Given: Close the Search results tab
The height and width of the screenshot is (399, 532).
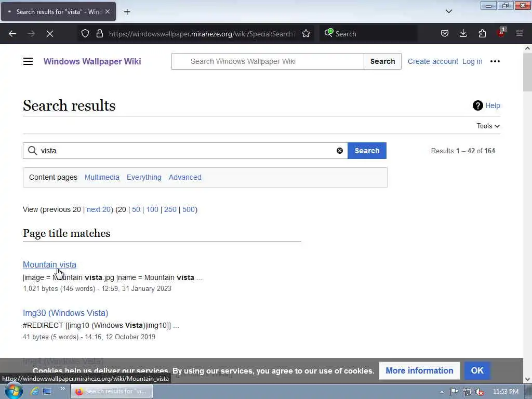Looking at the screenshot, I should click(108, 11).
